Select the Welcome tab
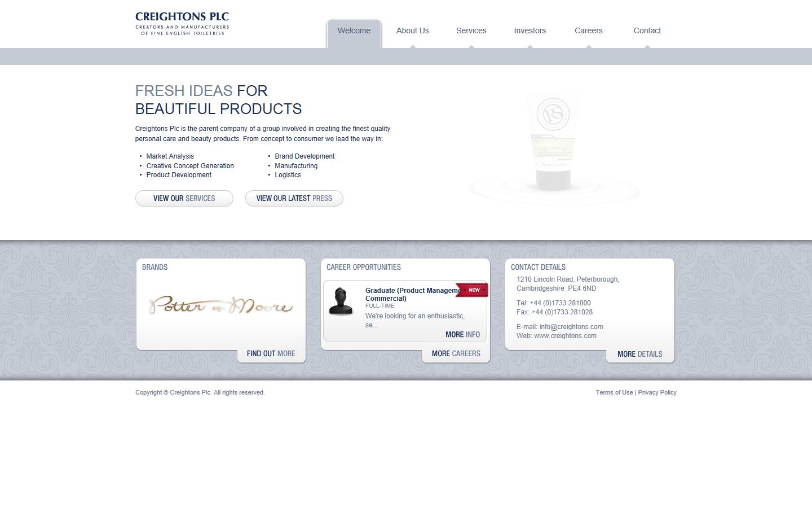This screenshot has height=508, width=812. (354, 31)
